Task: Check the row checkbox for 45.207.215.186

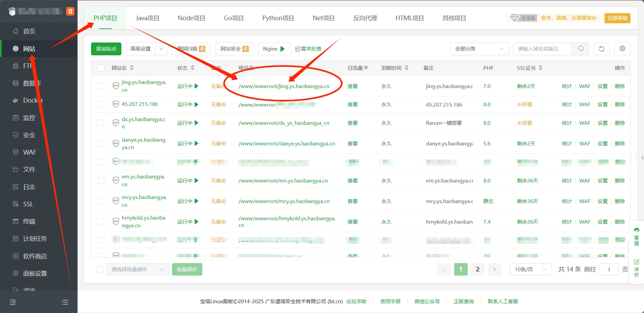Action: pos(101,105)
